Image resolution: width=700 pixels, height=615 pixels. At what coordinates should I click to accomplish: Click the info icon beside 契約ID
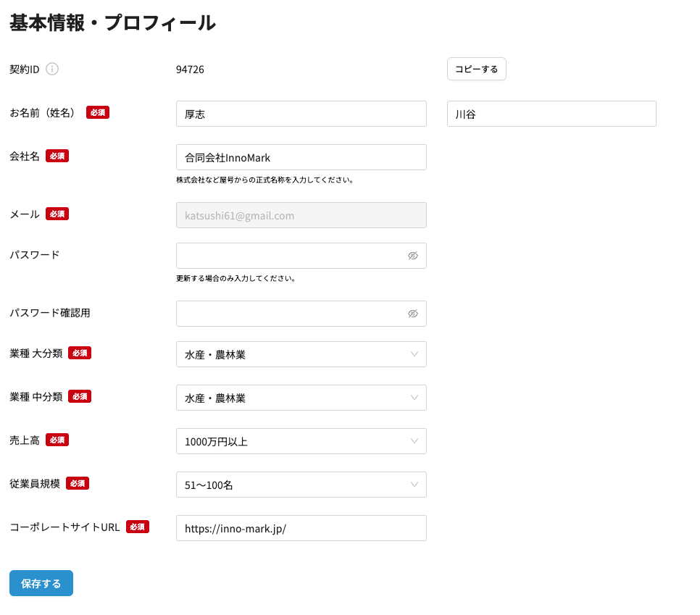52,69
